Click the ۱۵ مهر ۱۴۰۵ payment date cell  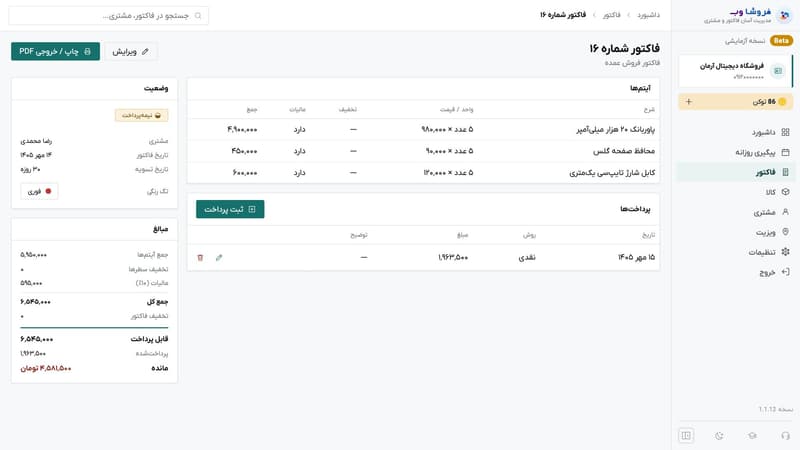(636, 258)
